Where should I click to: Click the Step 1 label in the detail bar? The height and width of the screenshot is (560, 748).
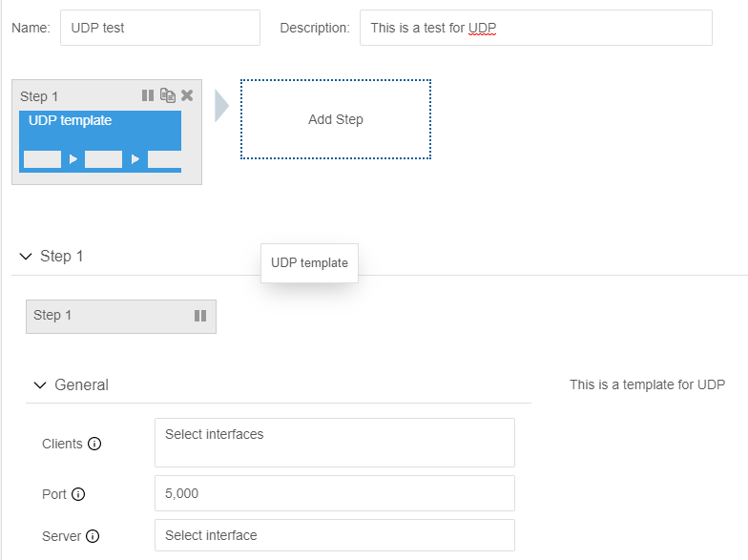tap(52, 316)
